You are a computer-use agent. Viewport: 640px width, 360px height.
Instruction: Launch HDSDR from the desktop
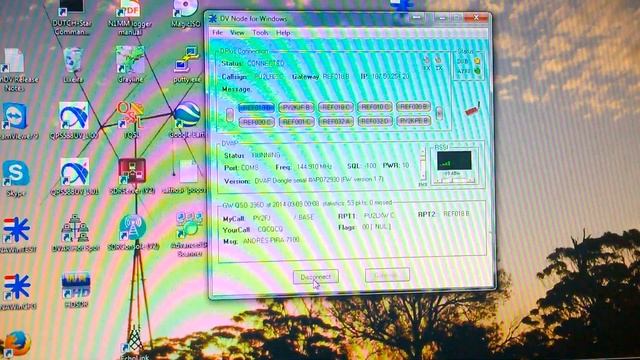pyautogui.click(x=76, y=289)
